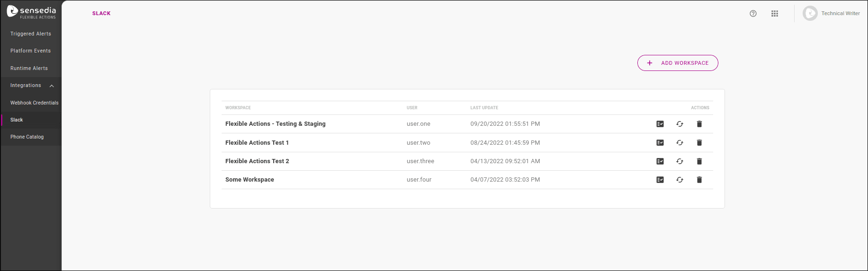Image resolution: width=868 pixels, height=271 pixels.
Task: Click date 09/20/2022 01:55:51 PM
Action: click(505, 124)
